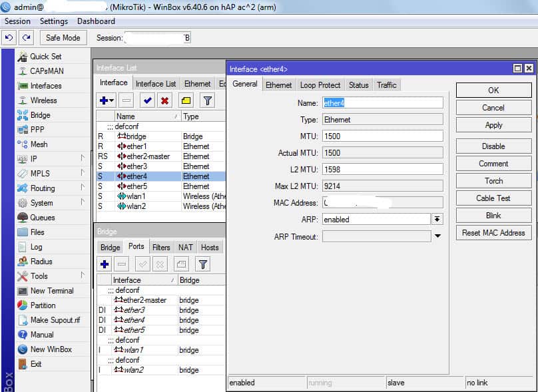
Task: Open the Hosts tab in Bridge window
Action: click(x=210, y=248)
